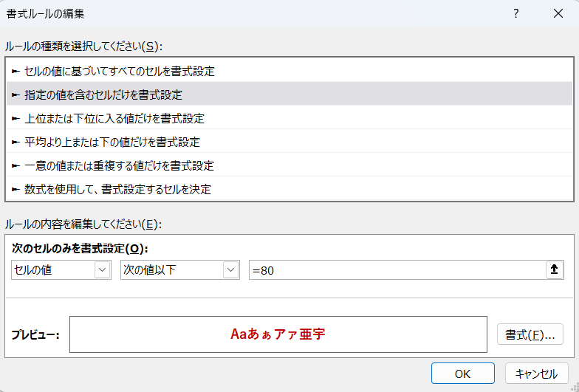Confirm the rule with OK button

click(462, 374)
